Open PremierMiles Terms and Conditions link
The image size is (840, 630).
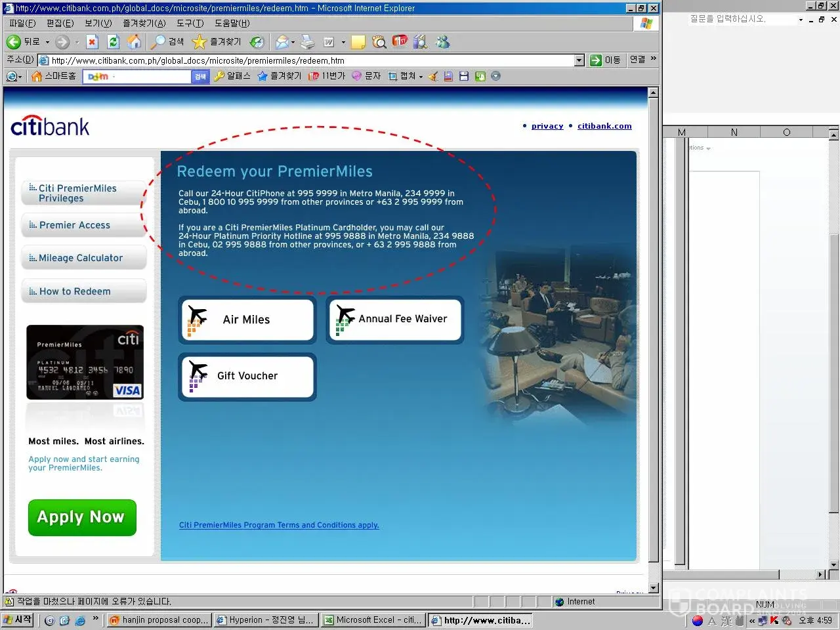(x=279, y=525)
